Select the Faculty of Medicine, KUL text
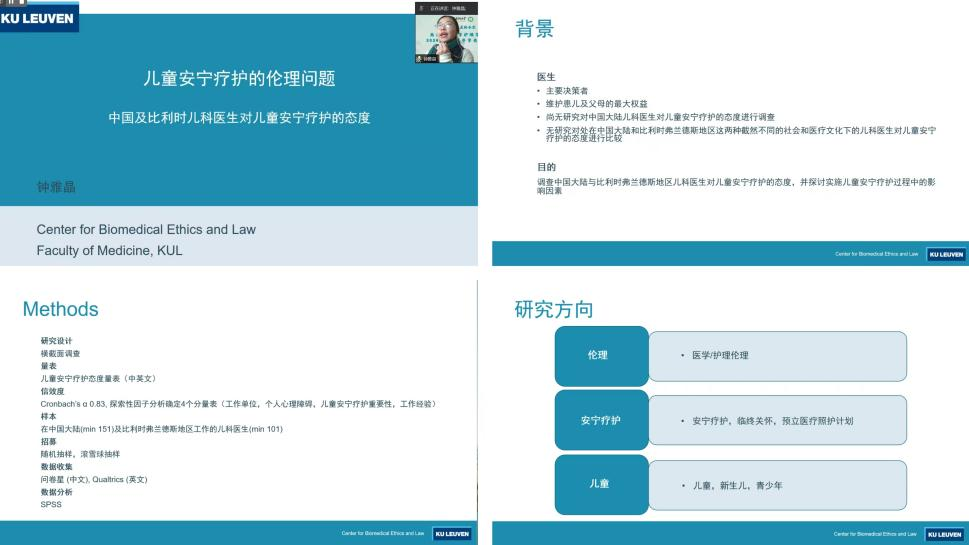The image size is (969, 545). (x=109, y=251)
